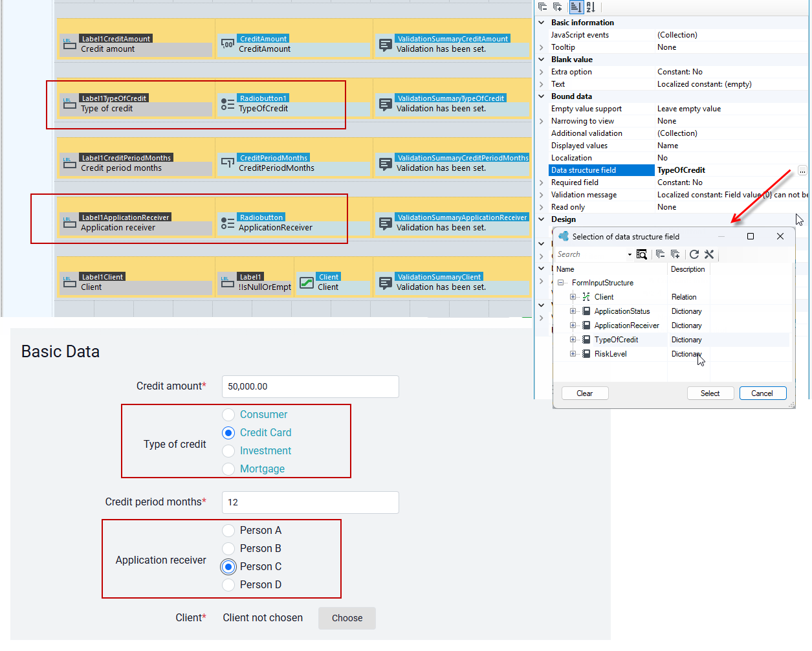Open the Data structure field ellipsis button
This screenshot has height=651, width=812.
tap(802, 170)
